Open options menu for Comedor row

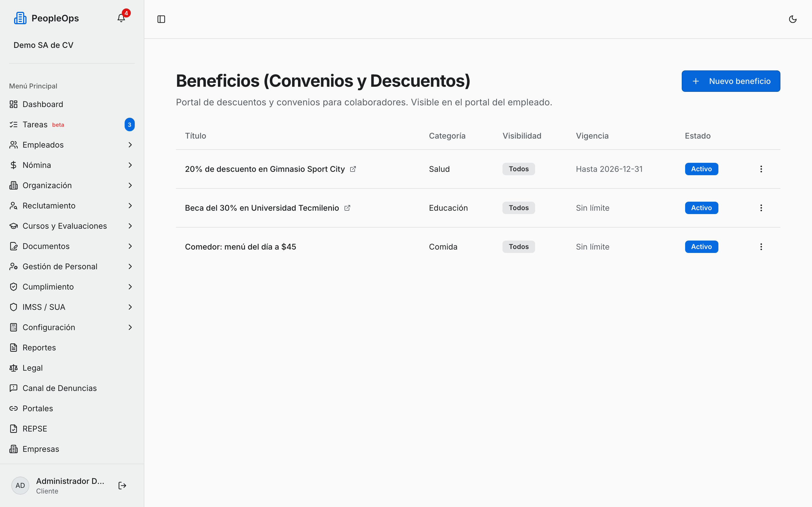(761, 247)
